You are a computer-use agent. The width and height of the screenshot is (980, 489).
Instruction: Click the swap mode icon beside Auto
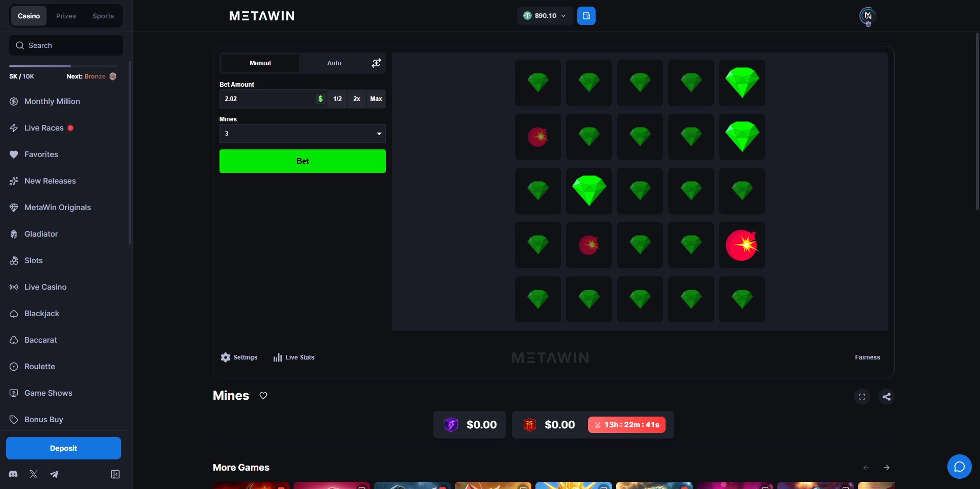point(376,63)
